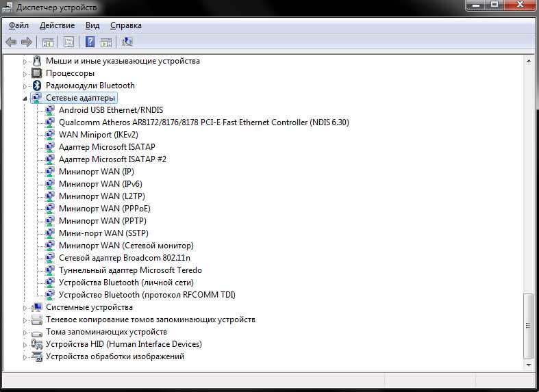
Task: Expand the Процессоры node
Action: 25,74
